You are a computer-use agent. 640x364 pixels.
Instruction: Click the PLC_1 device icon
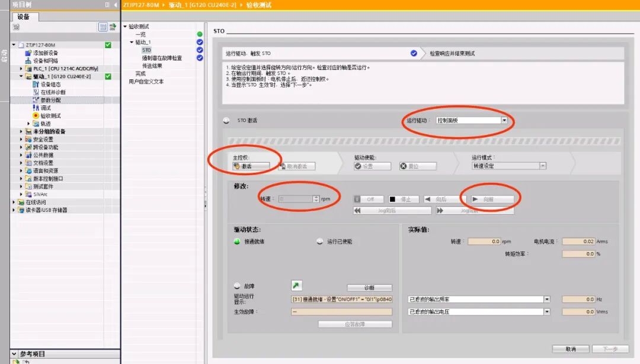pyautogui.click(x=28, y=69)
